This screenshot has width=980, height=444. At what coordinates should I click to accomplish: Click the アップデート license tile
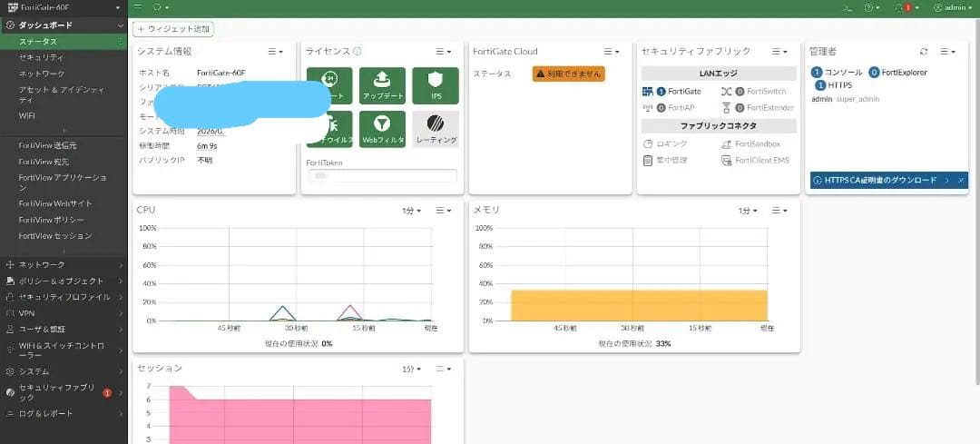(x=382, y=84)
